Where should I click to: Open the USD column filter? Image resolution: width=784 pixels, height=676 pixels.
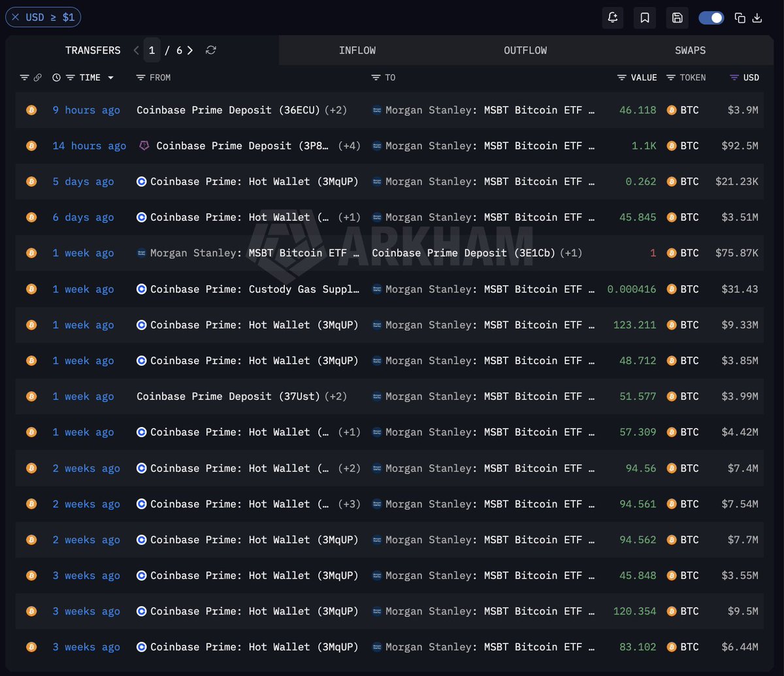(734, 78)
